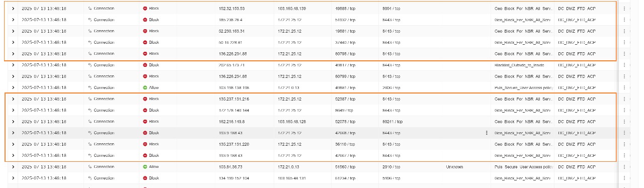Expand the event row for 62.230.163.34
The height and width of the screenshot is (188, 644).
click(13, 31)
